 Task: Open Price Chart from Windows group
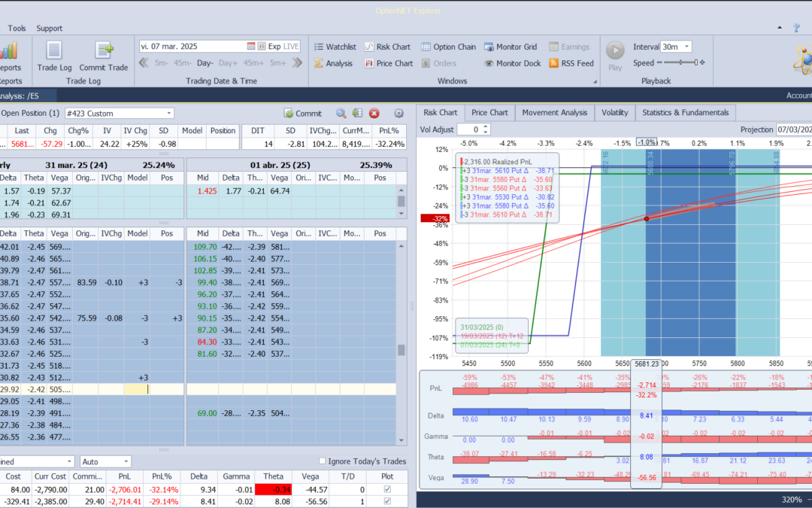point(389,63)
